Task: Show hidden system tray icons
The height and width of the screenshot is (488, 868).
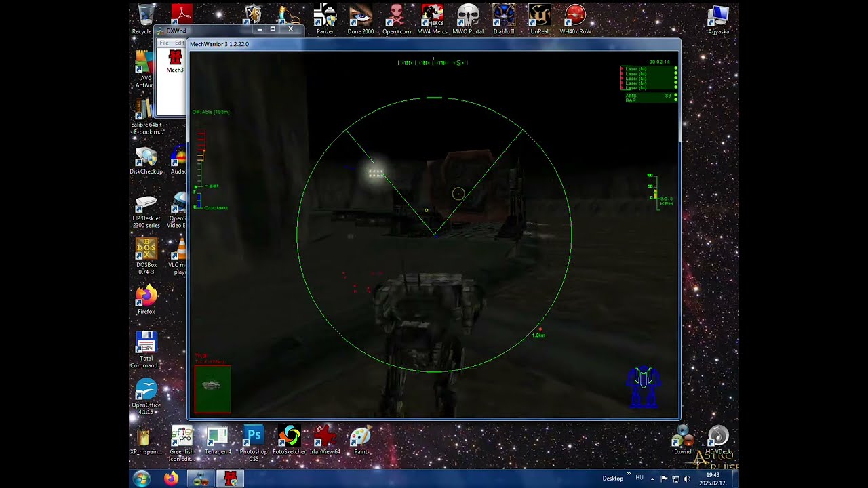Action: [652, 479]
